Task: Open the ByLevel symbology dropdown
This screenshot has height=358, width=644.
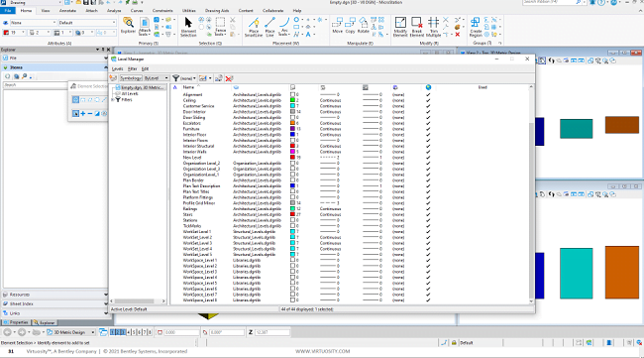Action: tap(157, 78)
